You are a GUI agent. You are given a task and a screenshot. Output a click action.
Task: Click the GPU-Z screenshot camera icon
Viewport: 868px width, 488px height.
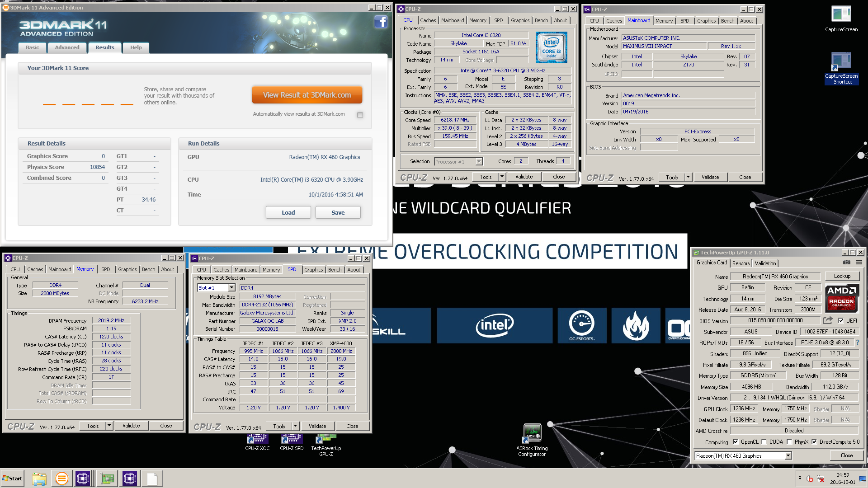pyautogui.click(x=847, y=263)
